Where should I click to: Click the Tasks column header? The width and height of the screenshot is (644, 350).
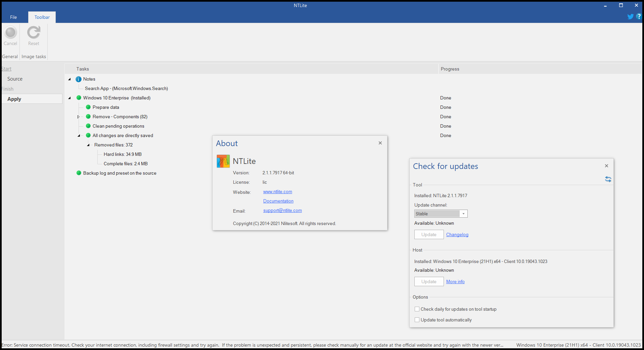[x=251, y=69]
